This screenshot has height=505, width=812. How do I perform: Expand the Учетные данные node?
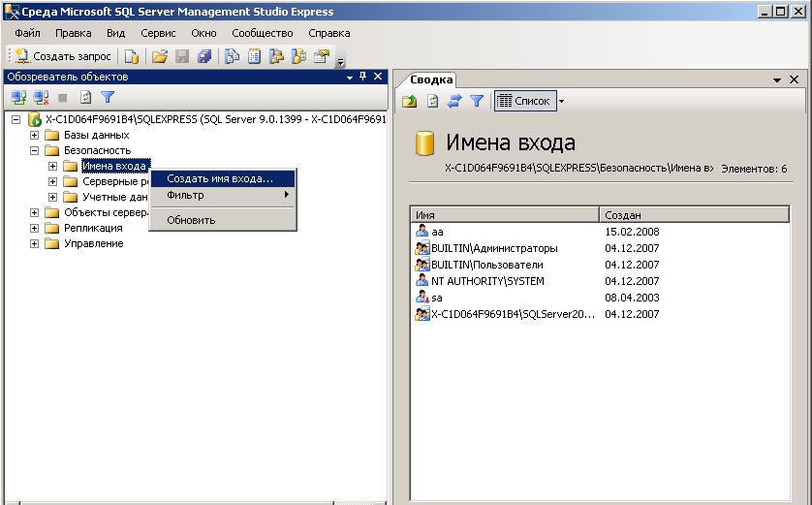point(53,198)
